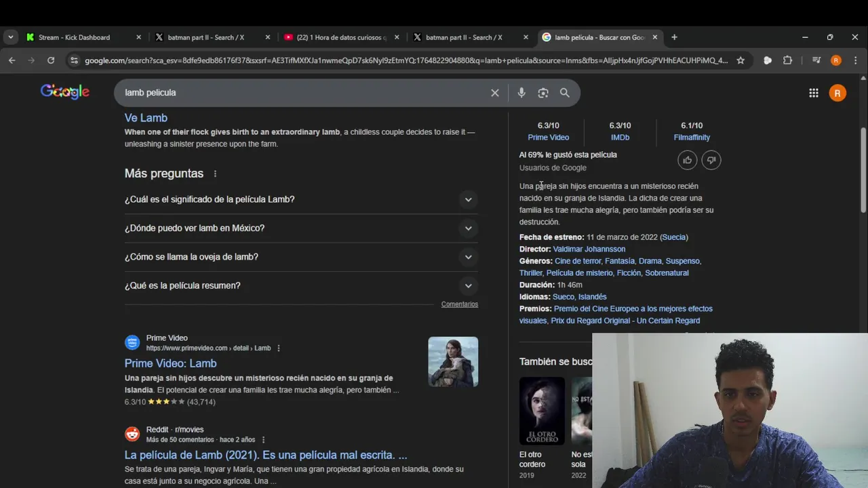The width and height of the screenshot is (868, 488).
Task: Click the Suecia release country link
Action: coord(674,237)
